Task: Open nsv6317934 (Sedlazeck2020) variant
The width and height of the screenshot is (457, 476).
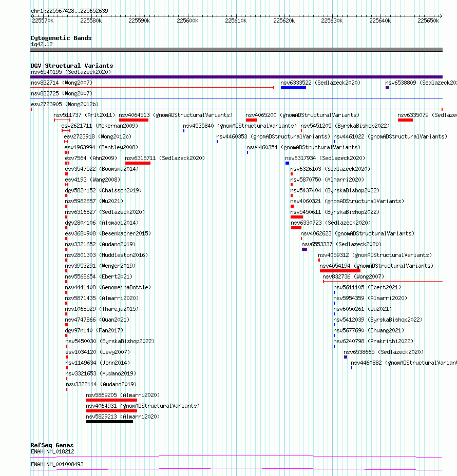Action: coord(325,158)
